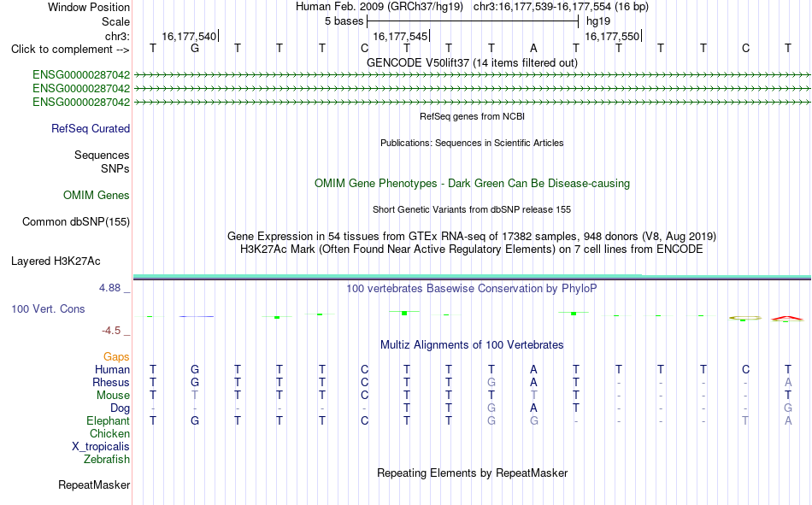
Task: Open the RefSeq Curated track label
Action: pyautogui.click(x=90, y=128)
